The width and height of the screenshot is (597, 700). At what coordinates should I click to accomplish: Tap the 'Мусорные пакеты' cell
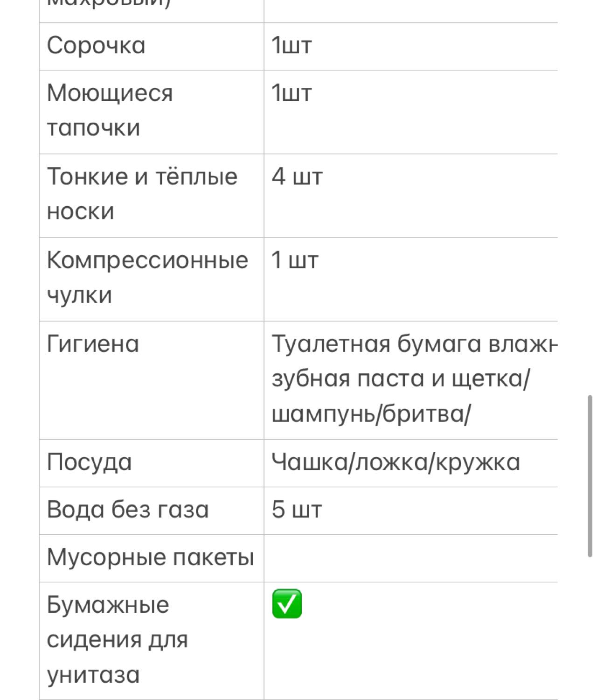(x=152, y=558)
